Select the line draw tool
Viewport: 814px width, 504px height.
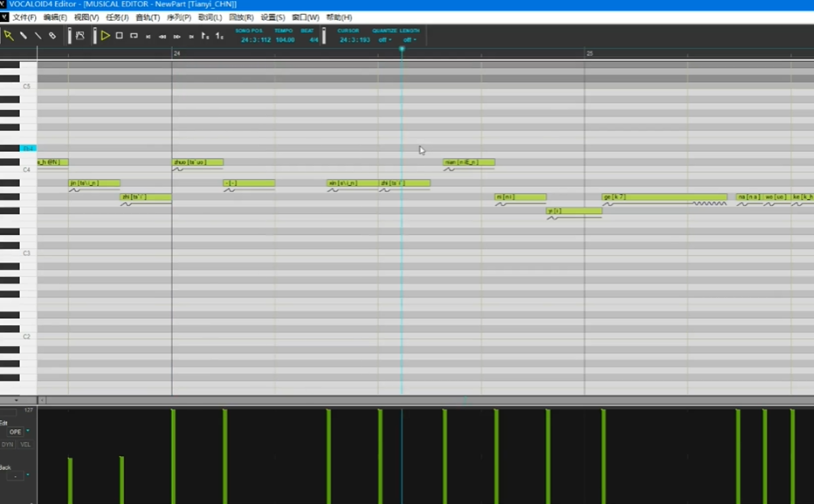coord(38,36)
